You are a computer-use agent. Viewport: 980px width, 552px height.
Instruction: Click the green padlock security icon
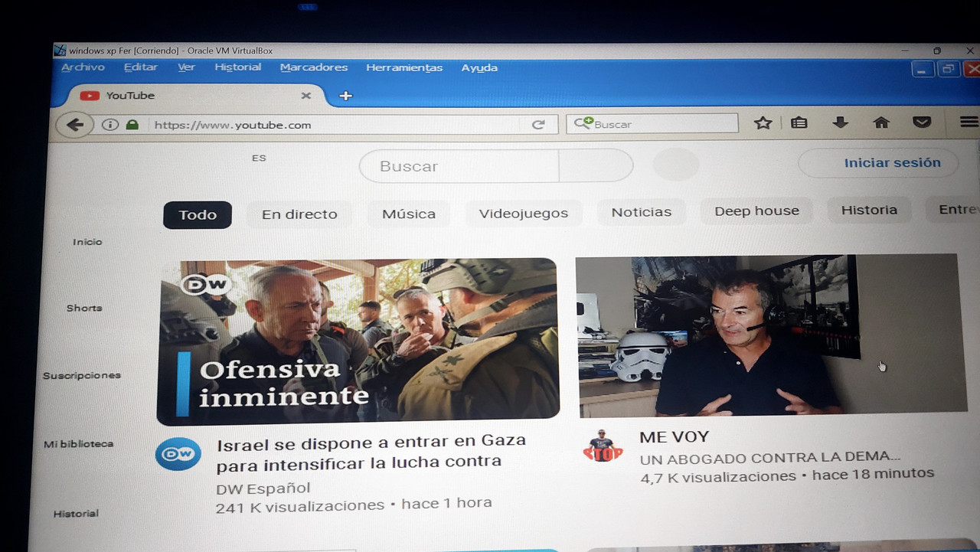pyautogui.click(x=132, y=125)
